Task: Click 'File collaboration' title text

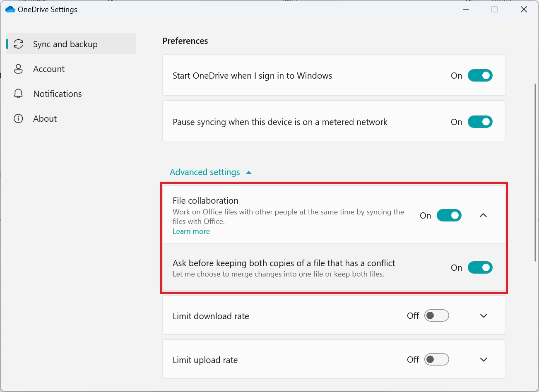Action: tap(205, 200)
